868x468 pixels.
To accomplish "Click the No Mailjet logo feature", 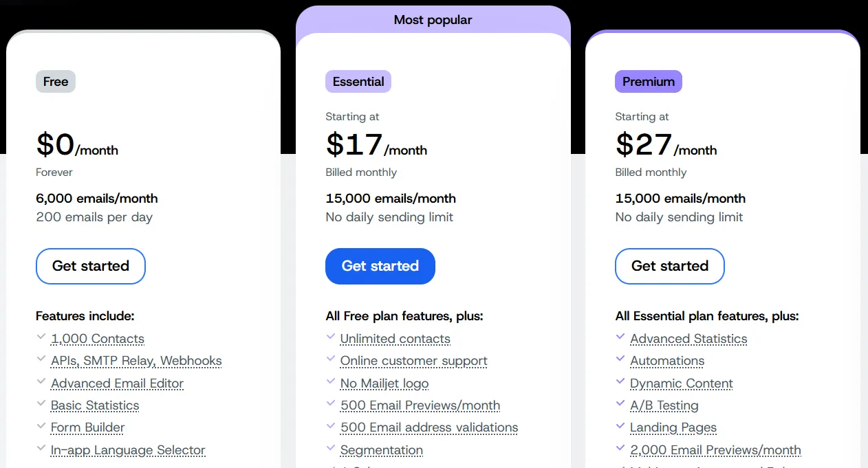I will tap(384, 383).
